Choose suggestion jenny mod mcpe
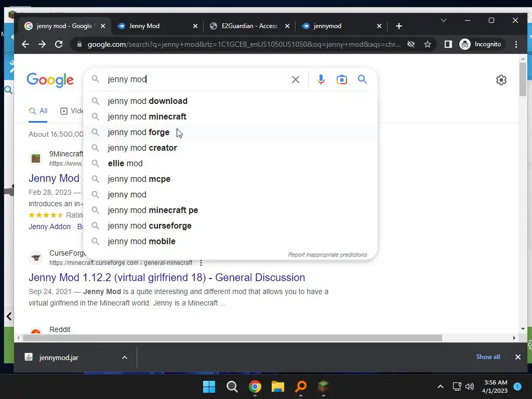Viewport: 532px width, 399px height. 230,179
